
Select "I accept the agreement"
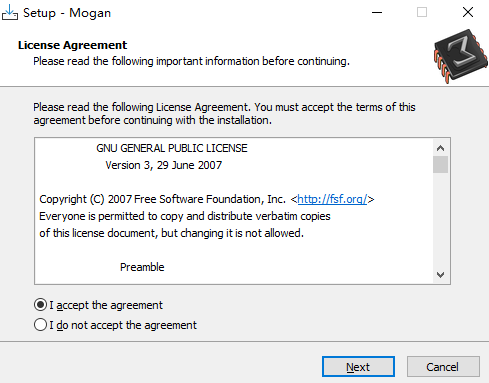coord(99,305)
